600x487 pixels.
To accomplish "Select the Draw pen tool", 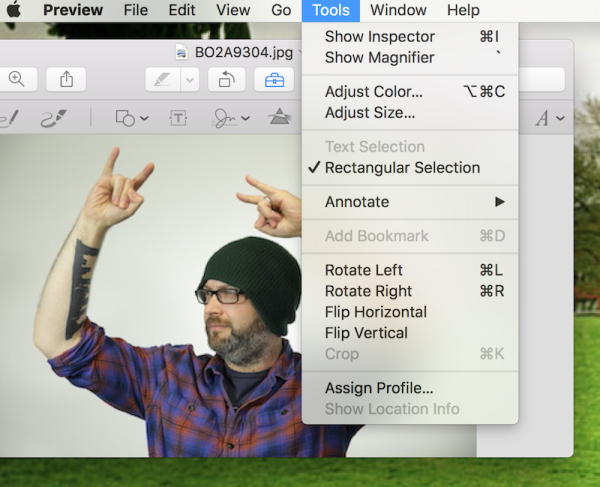I will [53, 118].
